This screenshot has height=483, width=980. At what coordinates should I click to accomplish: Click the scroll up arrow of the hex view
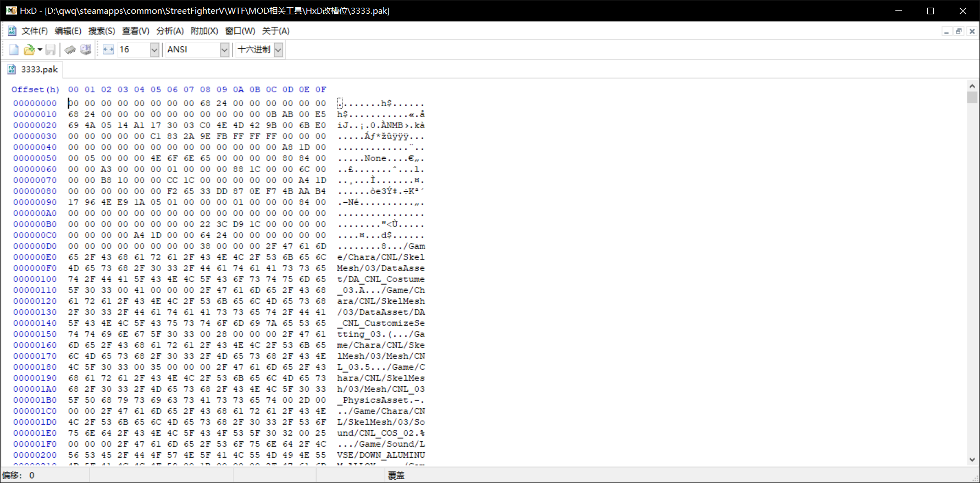pyautogui.click(x=972, y=86)
